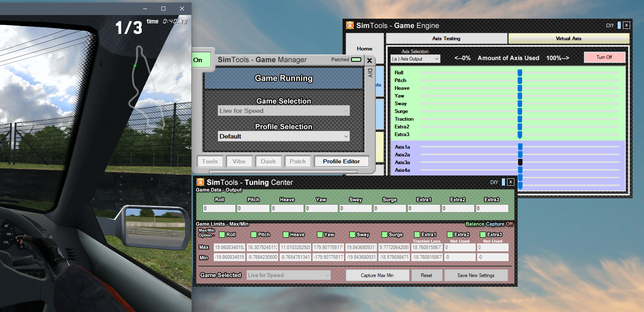
Task: Click the Tools button in Game Manager
Action: [x=210, y=161]
